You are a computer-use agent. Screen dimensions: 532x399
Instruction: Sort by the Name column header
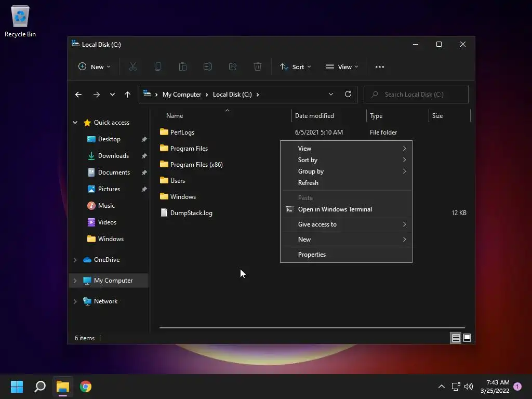click(x=225, y=116)
